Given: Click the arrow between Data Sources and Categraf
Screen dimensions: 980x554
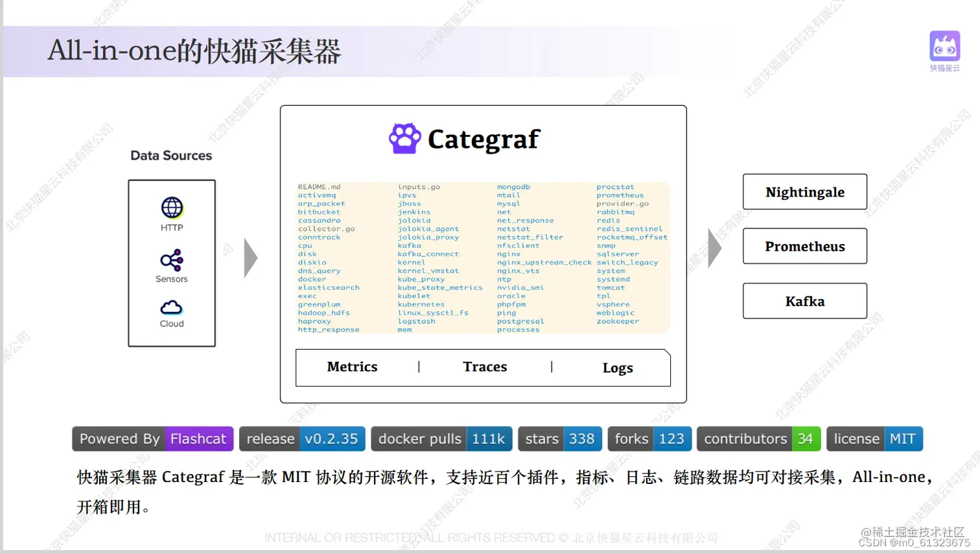Looking at the screenshot, I should pyautogui.click(x=251, y=258).
